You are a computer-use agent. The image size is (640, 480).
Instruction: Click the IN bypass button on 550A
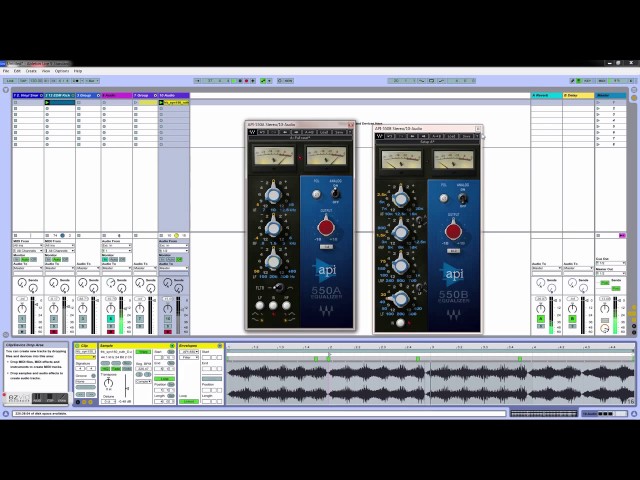click(273, 305)
